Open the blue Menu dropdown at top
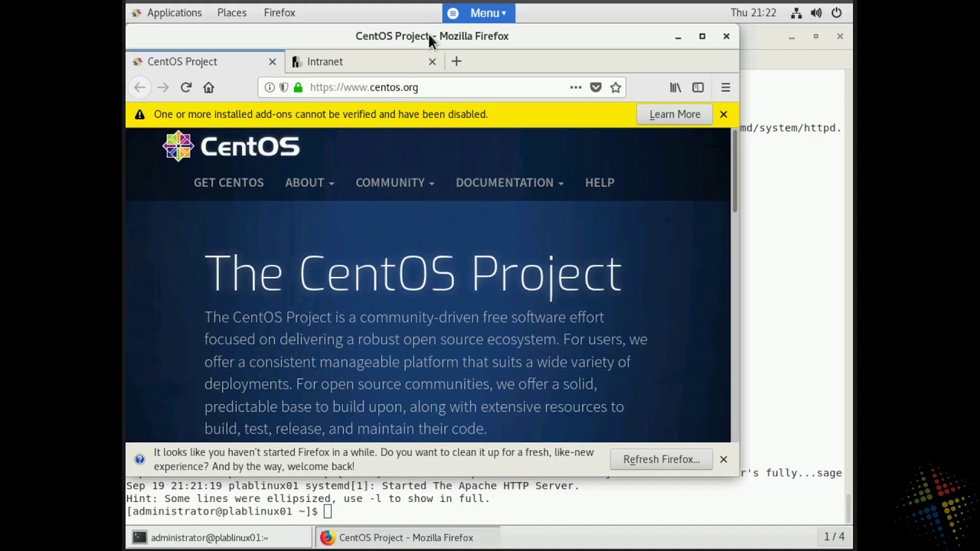The width and height of the screenshot is (980, 551). pyautogui.click(x=479, y=12)
